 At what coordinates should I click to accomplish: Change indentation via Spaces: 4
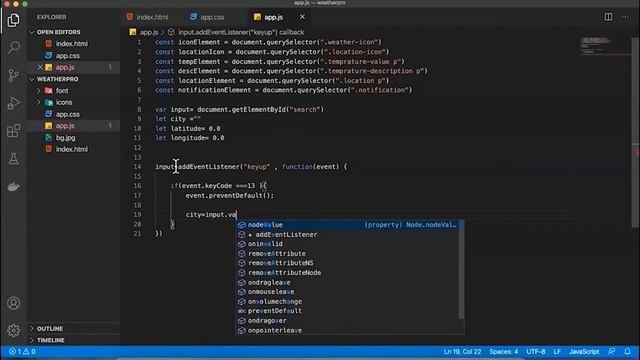[504, 351]
